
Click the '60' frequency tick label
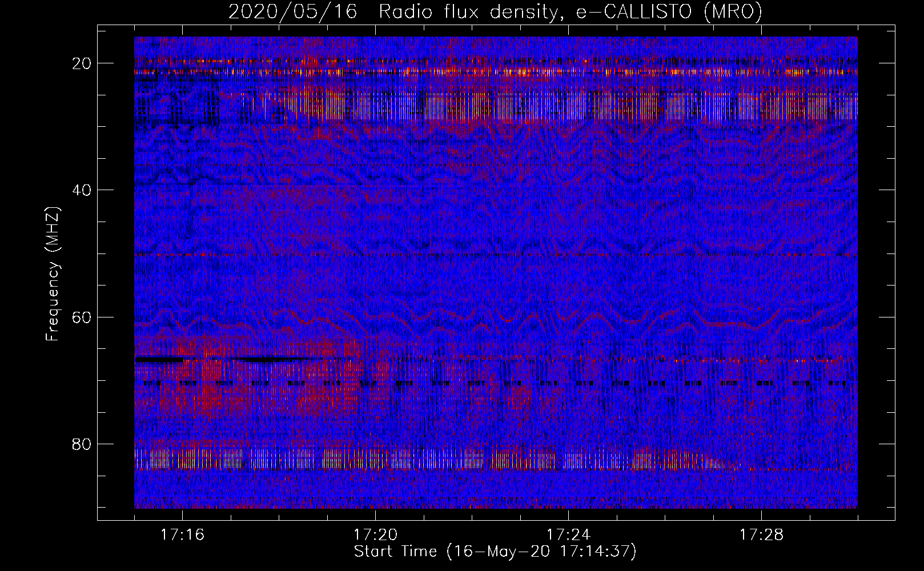(x=82, y=317)
